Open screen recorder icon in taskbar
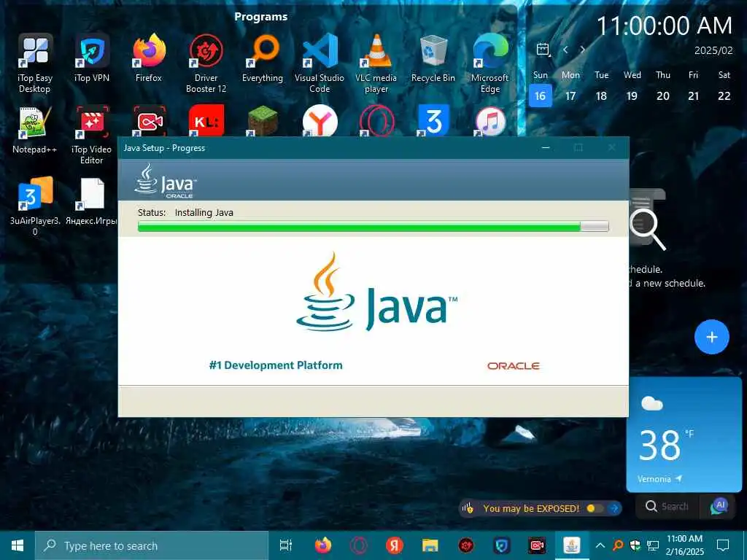Viewport: 747px width, 560px height. pyautogui.click(x=538, y=545)
